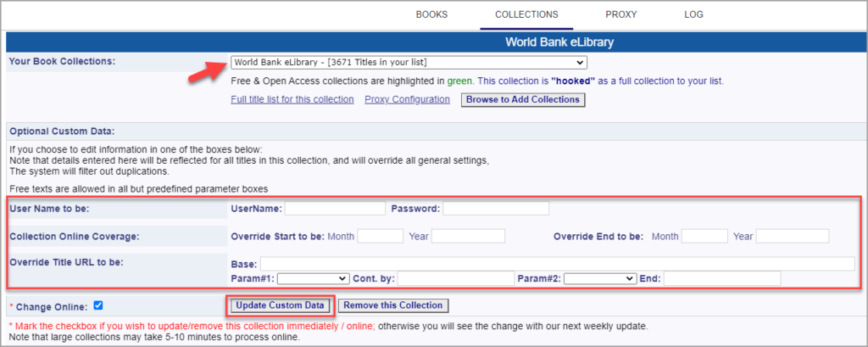Switch to the COLLECTIONS tab
The image size is (868, 347).
coord(526,15)
